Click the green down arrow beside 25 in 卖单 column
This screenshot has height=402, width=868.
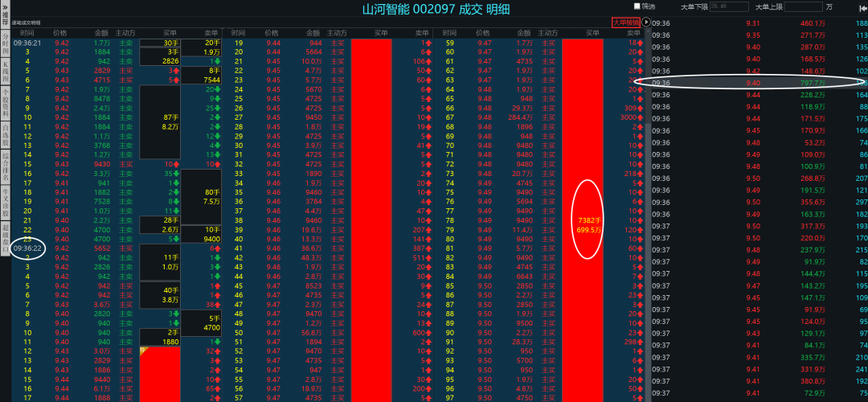[x=215, y=108]
